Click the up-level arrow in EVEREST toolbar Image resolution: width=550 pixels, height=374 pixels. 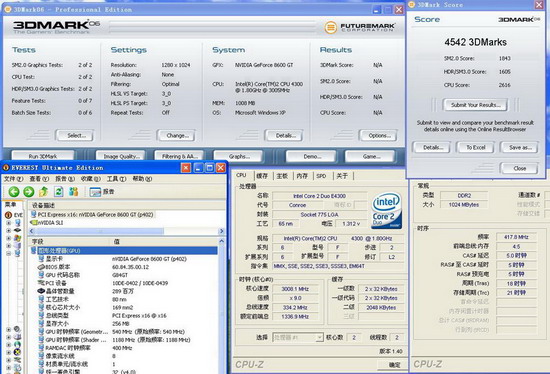43,192
